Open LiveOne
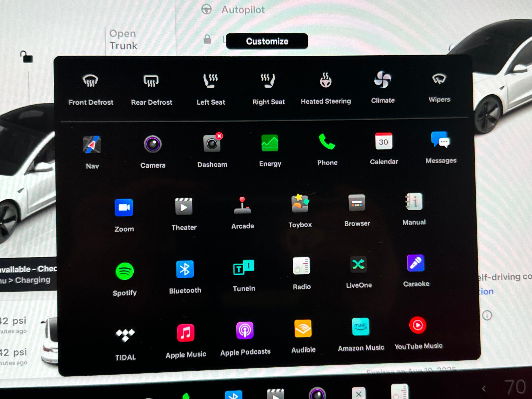This screenshot has width=532, height=399. pyautogui.click(x=359, y=272)
